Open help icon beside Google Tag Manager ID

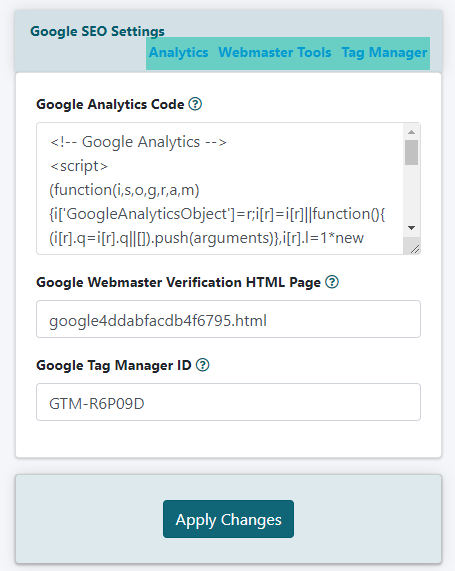(203, 365)
